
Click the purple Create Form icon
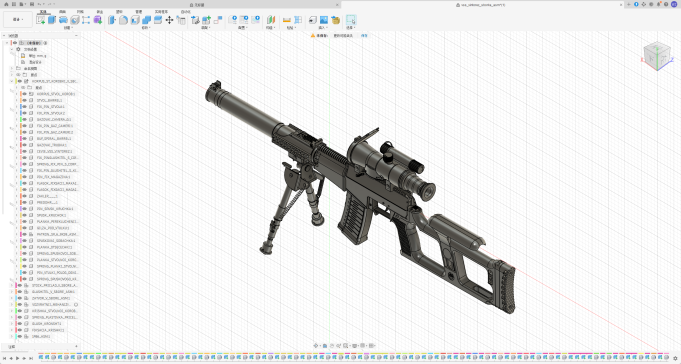[x=98, y=20]
